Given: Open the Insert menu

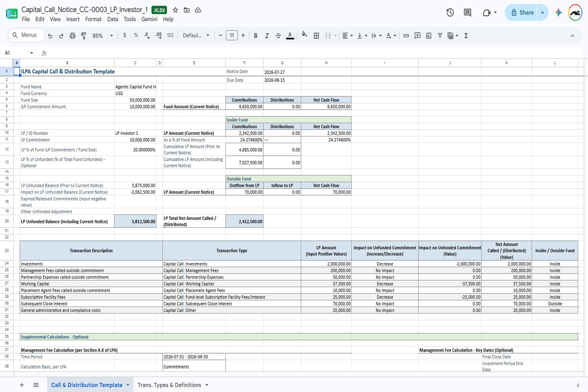Looking at the screenshot, I should [x=73, y=19].
